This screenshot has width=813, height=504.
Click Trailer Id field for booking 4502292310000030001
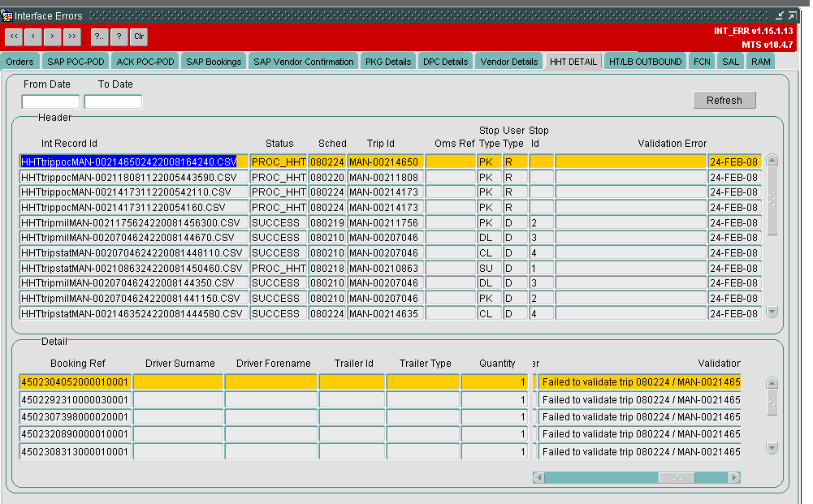[x=352, y=399]
